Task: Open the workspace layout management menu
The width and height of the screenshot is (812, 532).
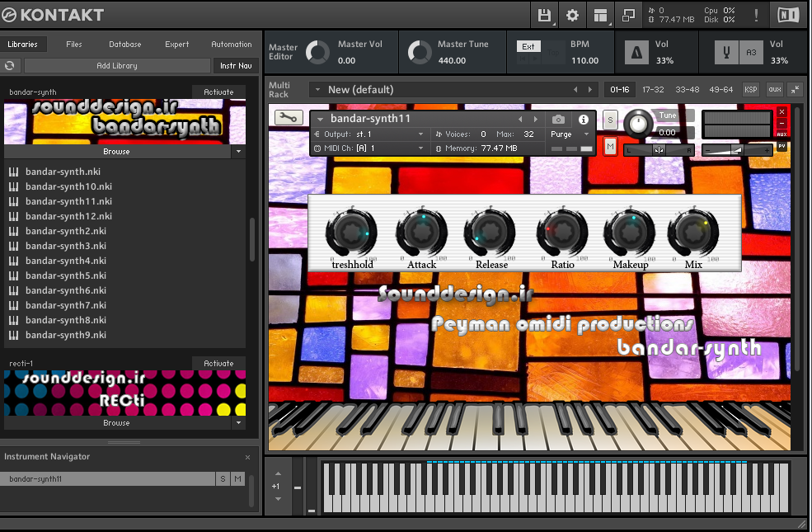Action: point(600,16)
